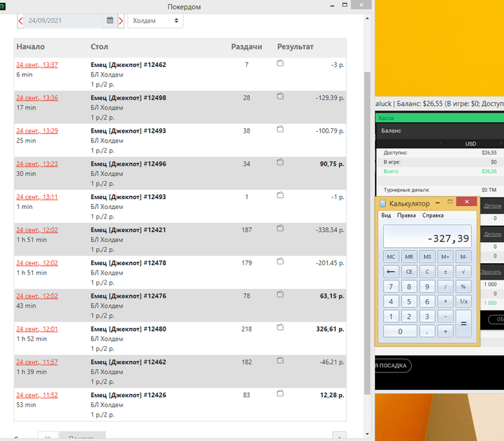This screenshot has width=504, height=441.
Task: Click scrollbar up arrow in Покердом window
Action: pos(367,18)
